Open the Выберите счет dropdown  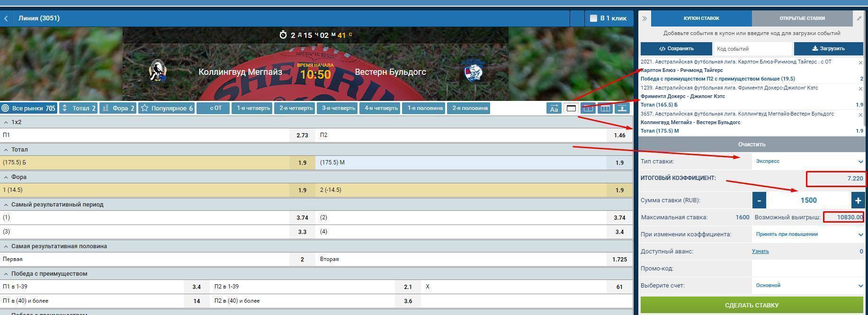coord(809,286)
